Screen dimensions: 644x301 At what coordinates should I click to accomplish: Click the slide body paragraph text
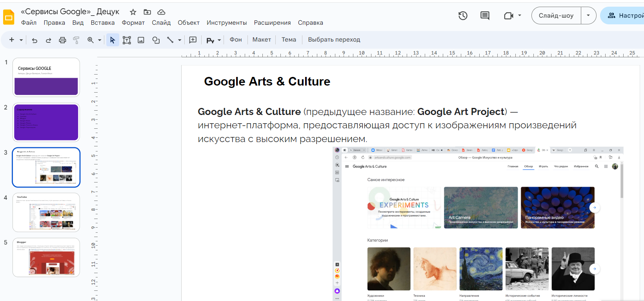(x=387, y=125)
